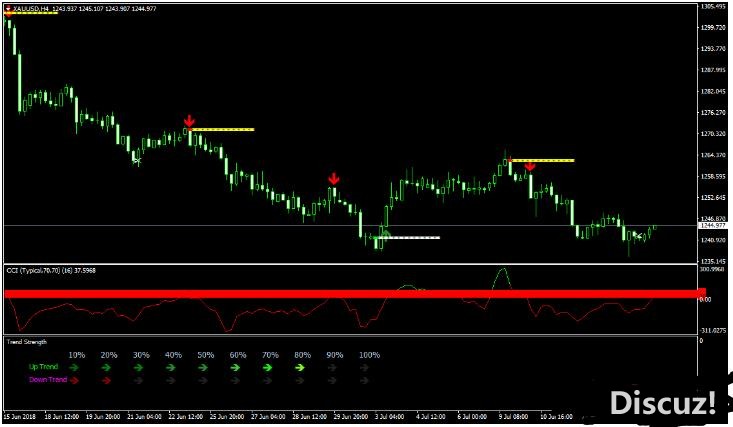The height and width of the screenshot is (427, 733).
Task: Click the Down Trend 10% red arrow
Action: [x=77, y=380]
